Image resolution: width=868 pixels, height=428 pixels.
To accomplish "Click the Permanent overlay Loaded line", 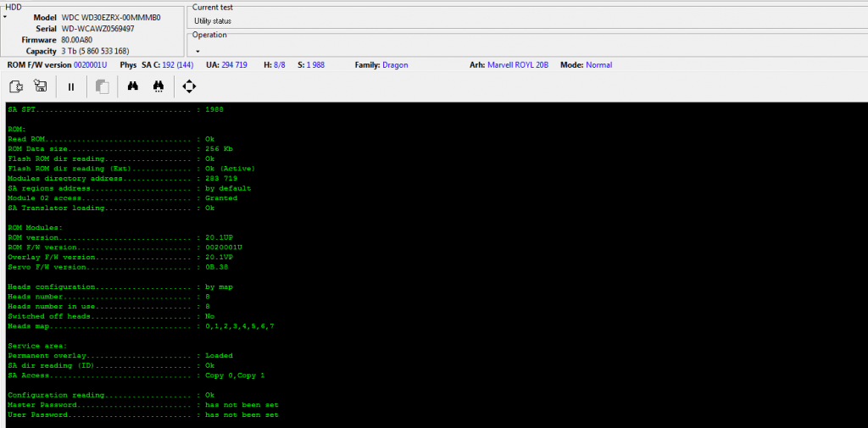I will pyautogui.click(x=120, y=355).
